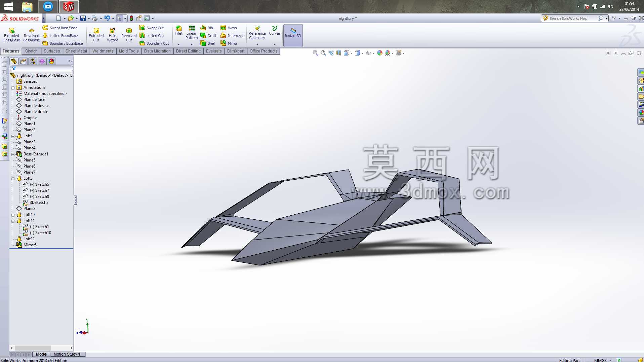Click Reference Geometry tool
The image size is (644, 362).
[x=257, y=32]
